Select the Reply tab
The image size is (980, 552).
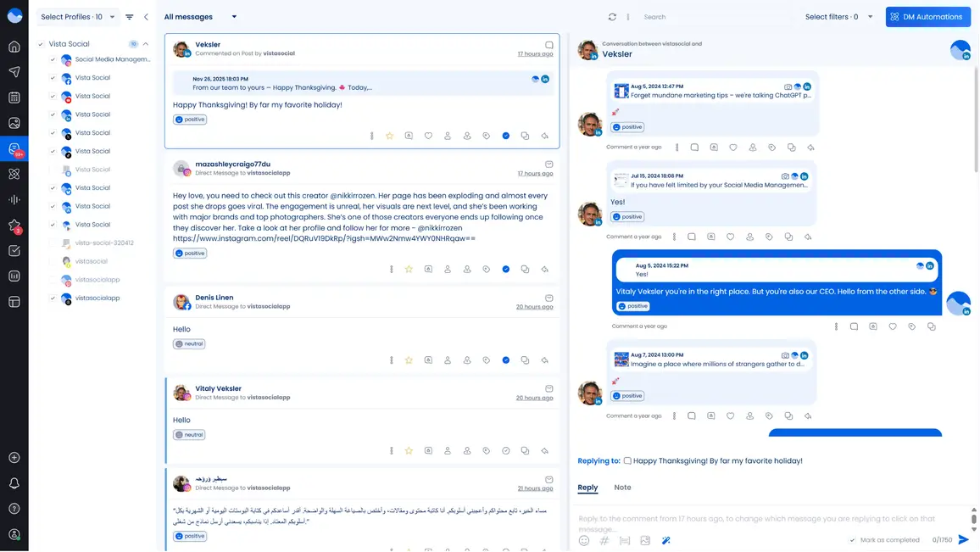click(x=587, y=488)
